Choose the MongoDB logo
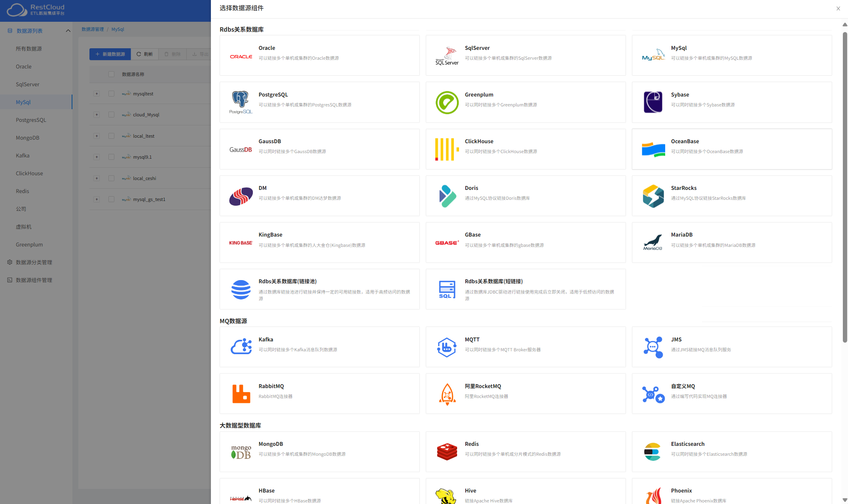The height and width of the screenshot is (504, 848). point(241,452)
